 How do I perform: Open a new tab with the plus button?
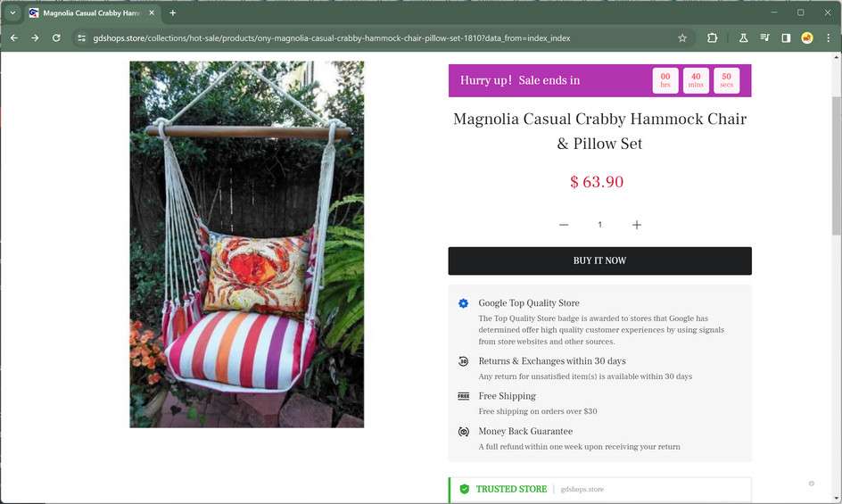coord(172,12)
